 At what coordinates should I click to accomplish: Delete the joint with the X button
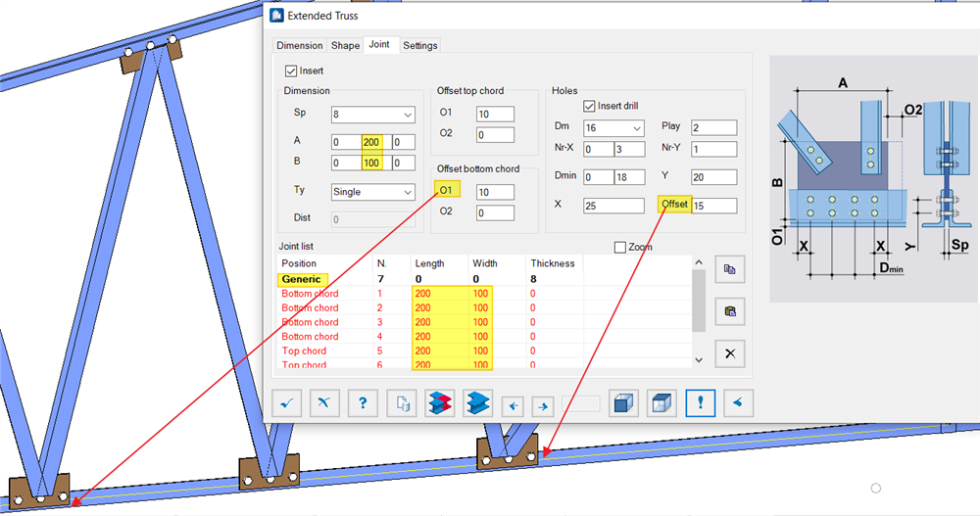(729, 353)
